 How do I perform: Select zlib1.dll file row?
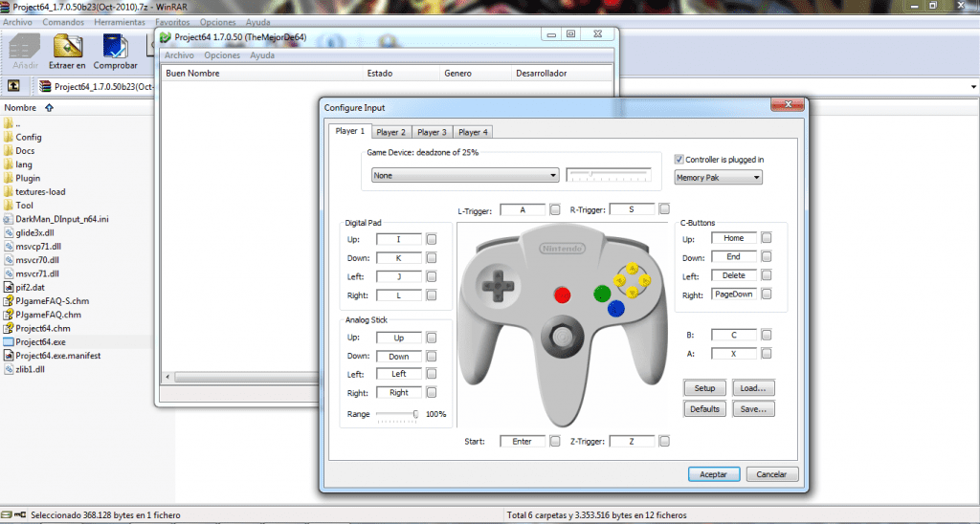click(x=30, y=369)
